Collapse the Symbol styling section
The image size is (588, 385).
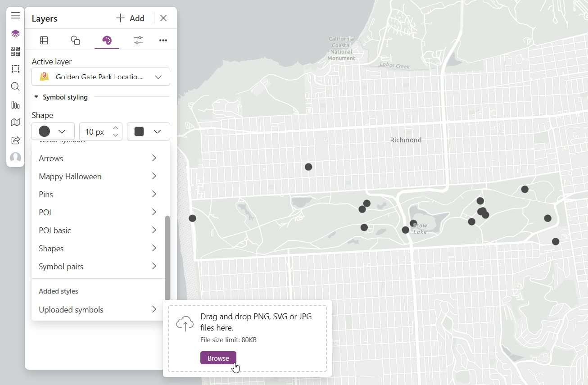[36, 97]
